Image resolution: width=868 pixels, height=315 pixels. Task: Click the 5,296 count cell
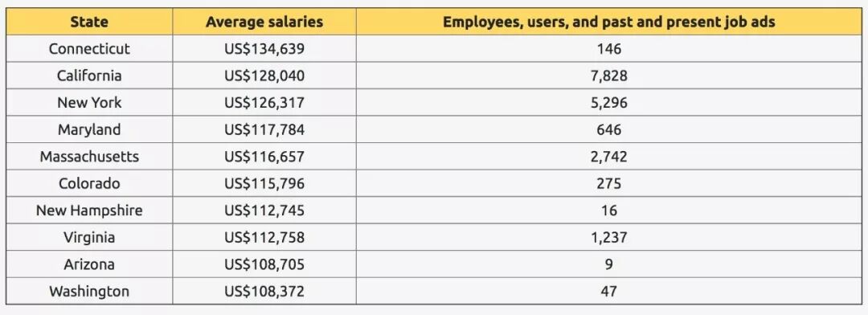click(609, 102)
